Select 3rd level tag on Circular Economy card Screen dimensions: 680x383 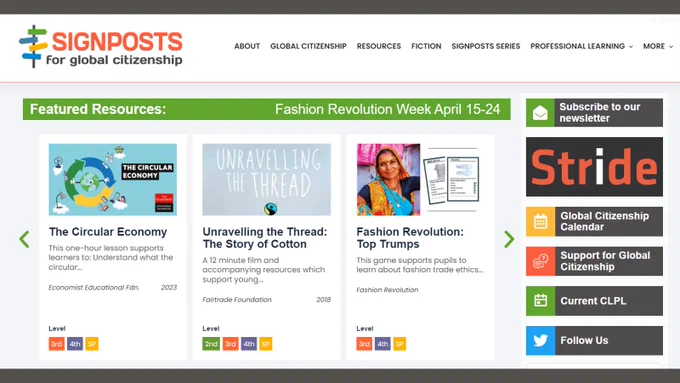[x=56, y=344]
